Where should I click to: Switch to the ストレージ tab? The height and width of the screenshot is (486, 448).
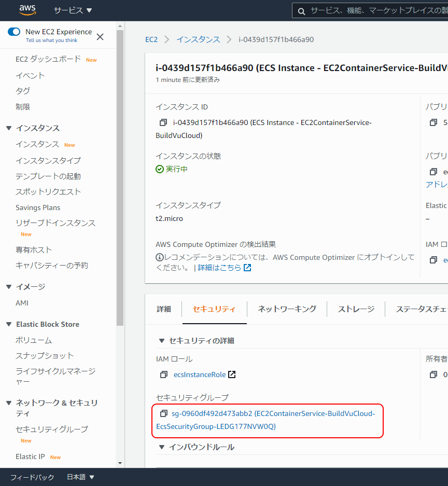(356, 309)
